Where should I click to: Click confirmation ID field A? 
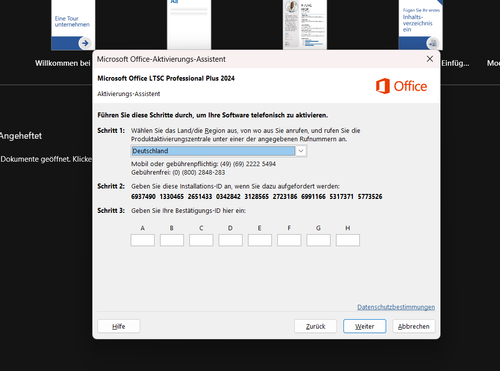pos(142,240)
